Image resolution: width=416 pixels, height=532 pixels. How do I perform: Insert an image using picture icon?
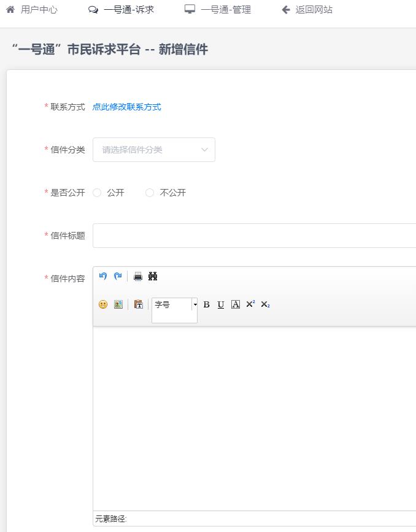pos(118,304)
